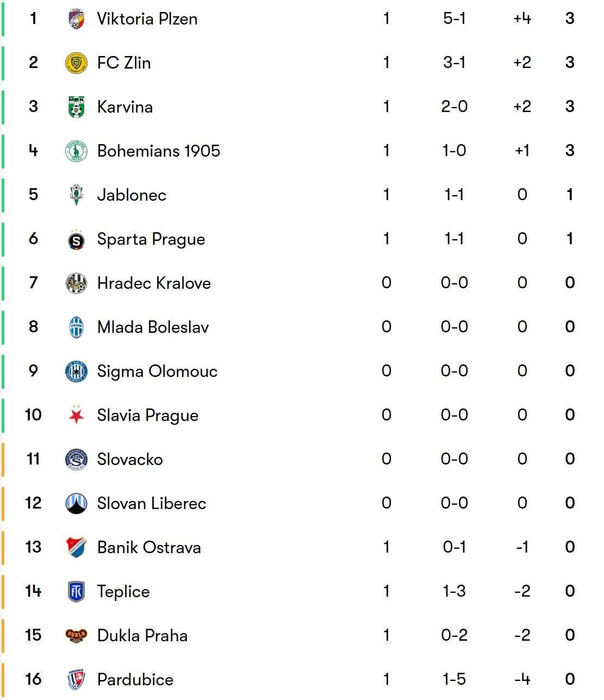The image size is (604, 700).
Task: Click the Pardubice club crest
Action: [x=76, y=680]
